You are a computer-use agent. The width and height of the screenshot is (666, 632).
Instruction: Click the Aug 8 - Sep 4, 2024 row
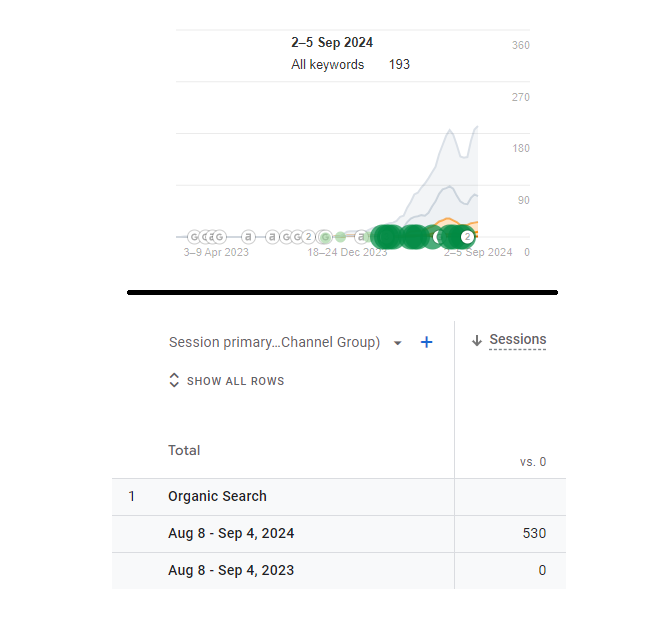(x=231, y=533)
